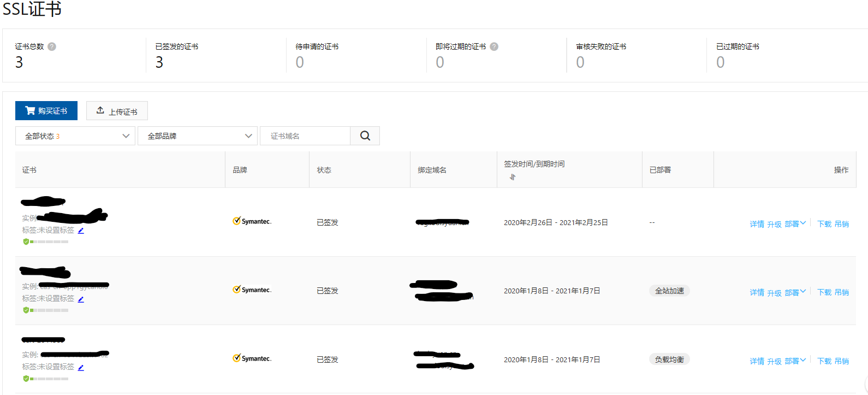Click the 已签发的证书 summary card
The height and width of the screenshot is (395, 868).
[x=216, y=55]
